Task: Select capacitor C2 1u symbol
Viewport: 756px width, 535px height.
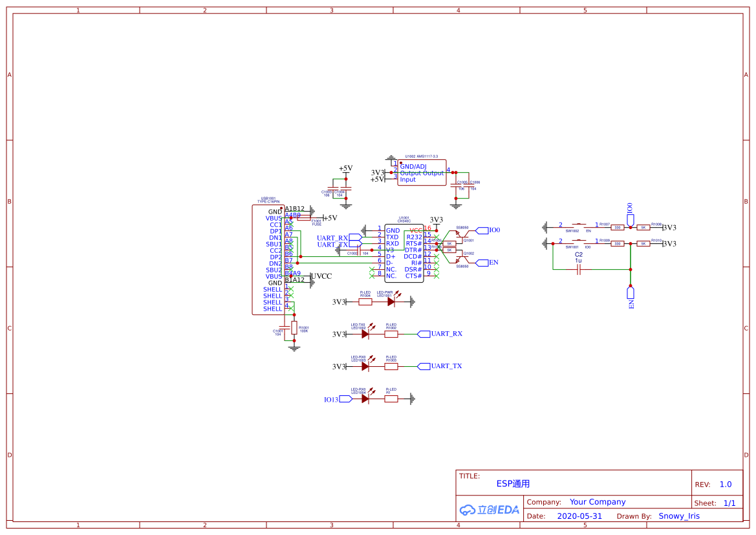Action: (x=579, y=270)
